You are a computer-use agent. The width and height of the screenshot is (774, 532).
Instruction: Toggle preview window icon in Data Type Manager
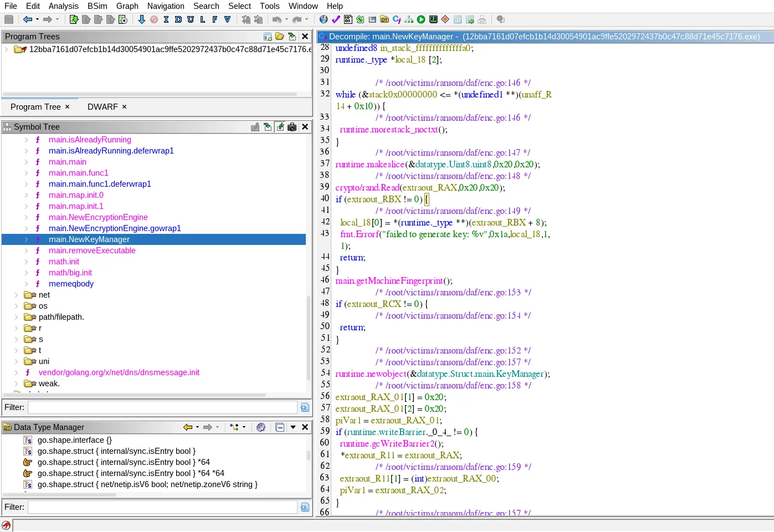(x=280, y=427)
